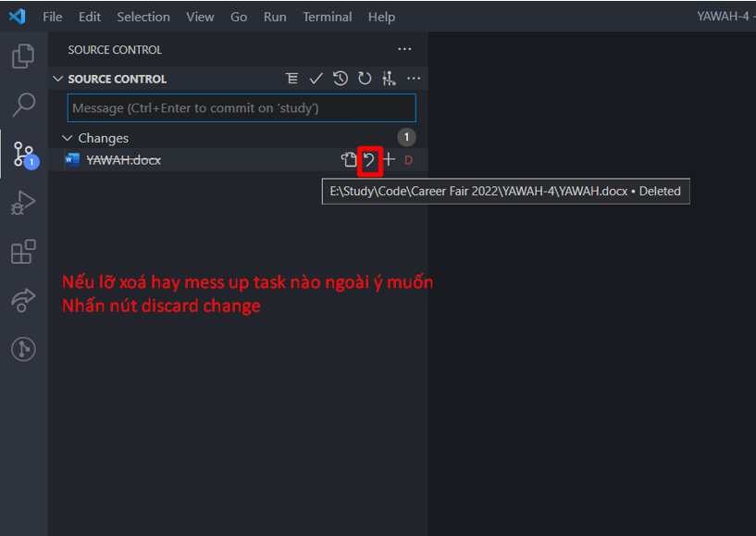Collapse the SOURCE CONTROL section chevron

[x=58, y=78]
